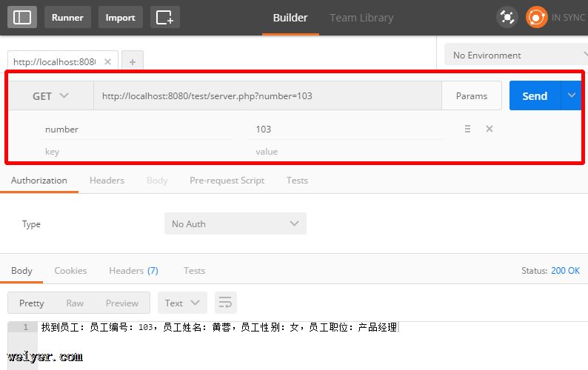Click the number parameter menu icon
This screenshot has width=588, height=370.
[x=467, y=129]
